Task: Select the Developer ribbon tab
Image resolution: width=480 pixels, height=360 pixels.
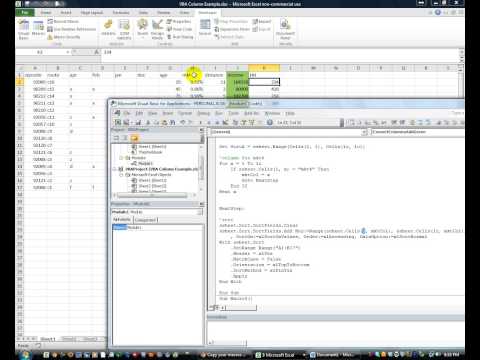Action: click(207, 13)
